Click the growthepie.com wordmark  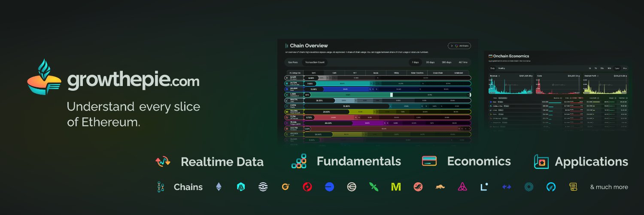tap(133, 81)
